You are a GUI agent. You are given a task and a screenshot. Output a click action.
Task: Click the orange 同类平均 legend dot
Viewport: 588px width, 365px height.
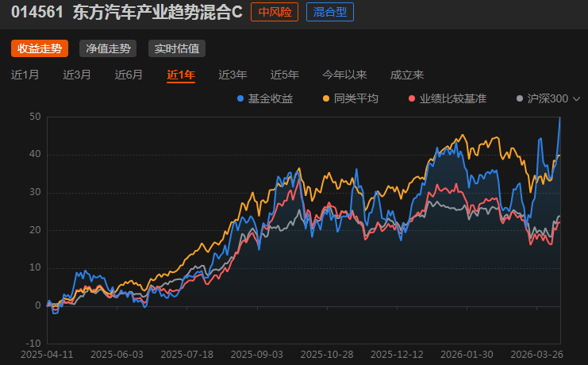pyautogui.click(x=326, y=98)
